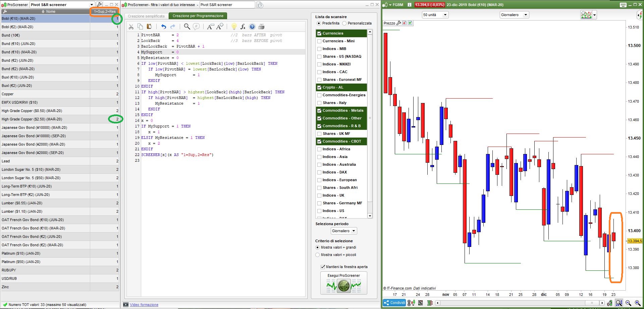Toggle comment on the selected code line
The height and width of the screenshot is (309, 644).
coord(196,27)
